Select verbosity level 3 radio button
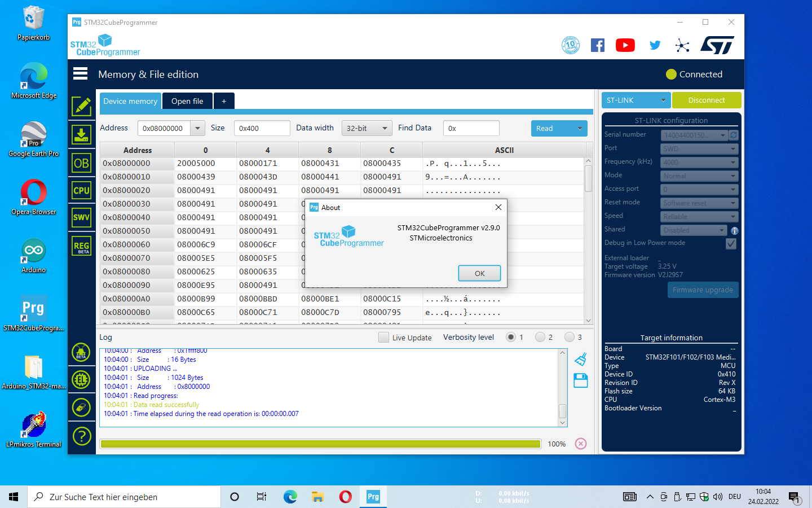 570,337
